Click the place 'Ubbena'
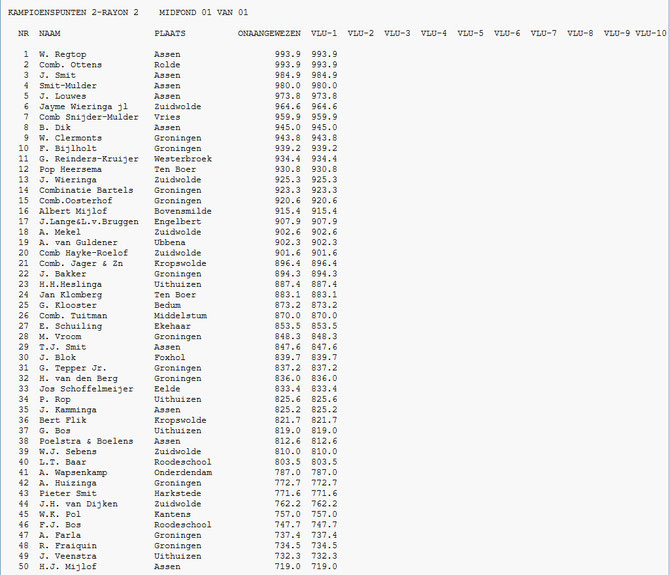Viewport: 670px width, 575px height. click(x=170, y=242)
